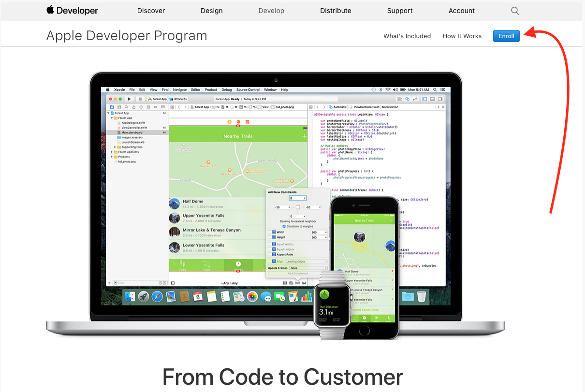Open Messages from the Mac dock
585x392 pixels.
(x=266, y=297)
